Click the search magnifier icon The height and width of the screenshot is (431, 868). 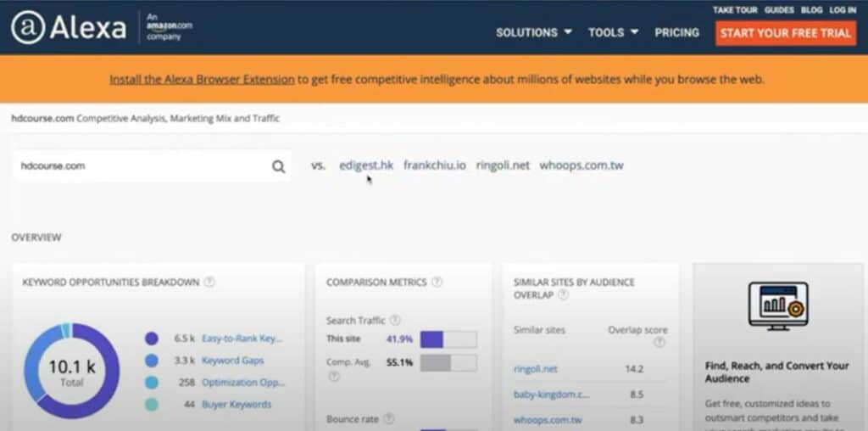tap(278, 166)
